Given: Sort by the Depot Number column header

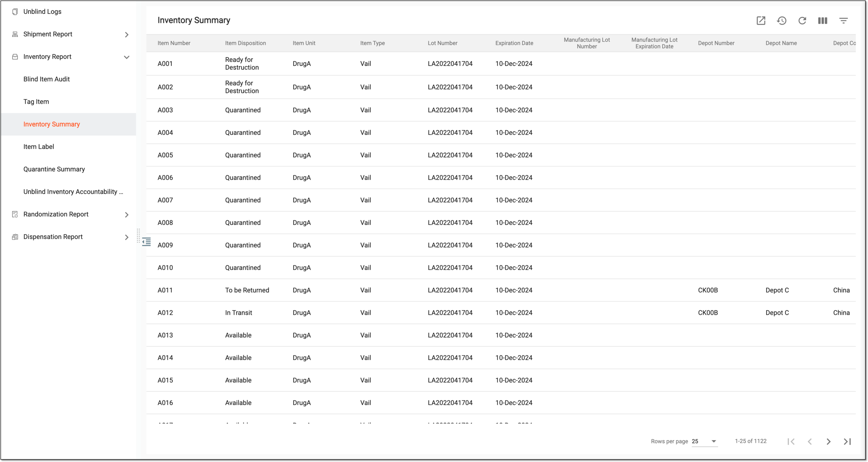Looking at the screenshot, I should [716, 43].
